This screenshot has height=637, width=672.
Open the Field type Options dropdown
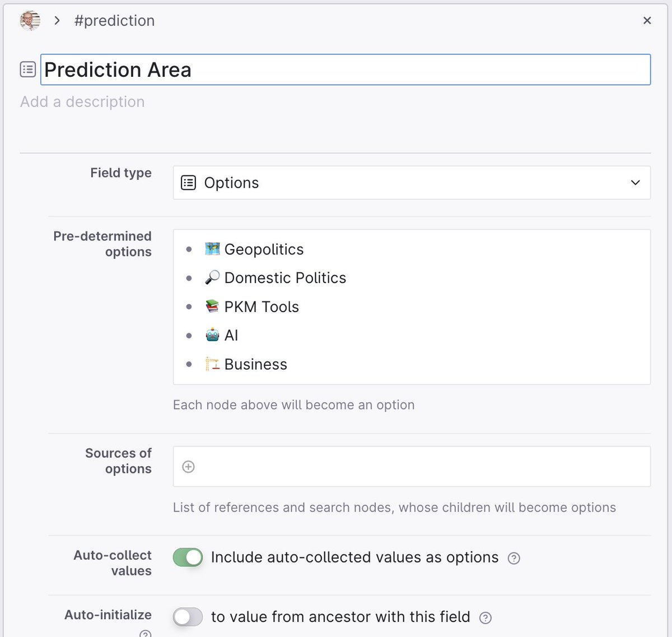412,183
